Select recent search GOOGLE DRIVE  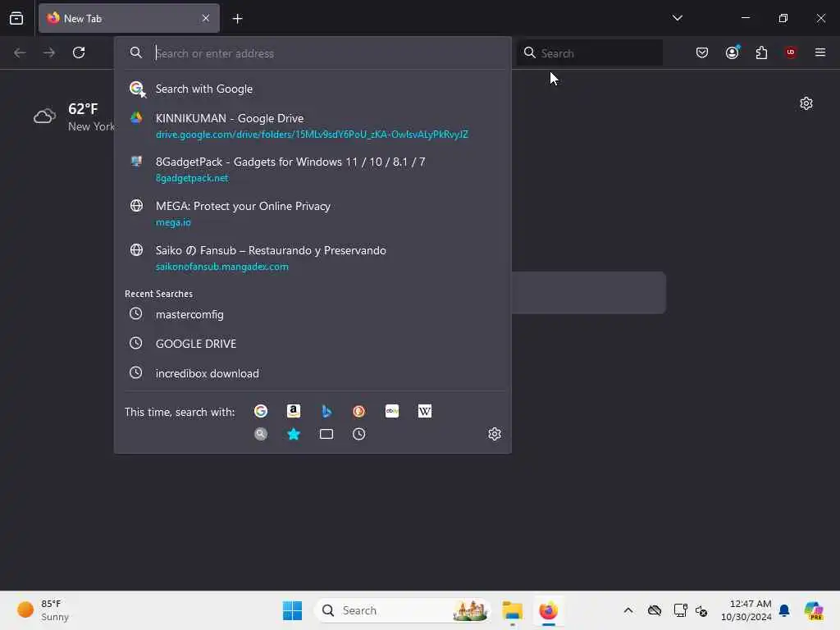coord(313,344)
